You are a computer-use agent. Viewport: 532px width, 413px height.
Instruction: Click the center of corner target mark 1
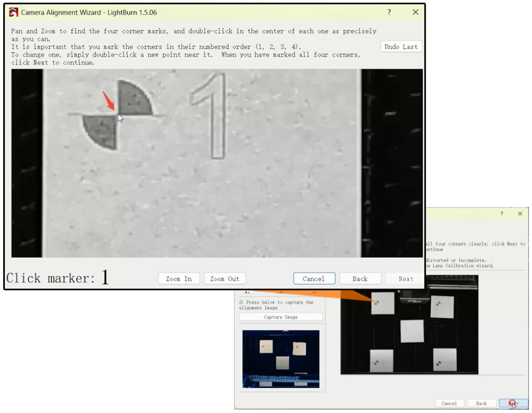tap(117, 114)
